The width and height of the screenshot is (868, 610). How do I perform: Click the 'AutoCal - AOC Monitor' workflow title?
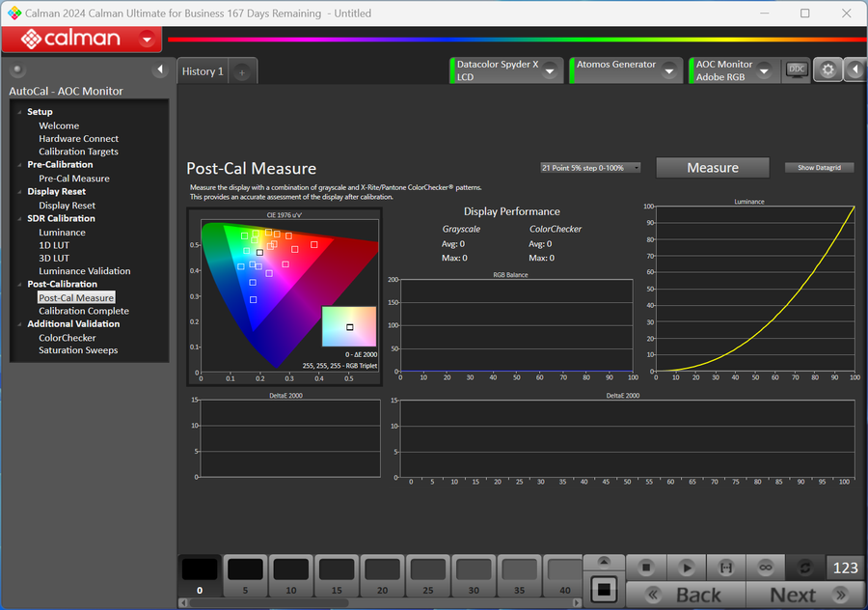[x=66, y=91]
